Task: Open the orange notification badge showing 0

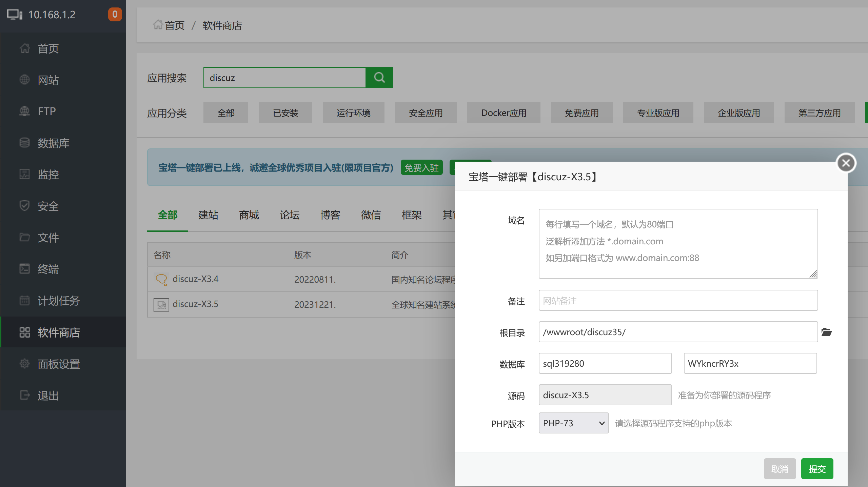Action: [x=115, y=14]
